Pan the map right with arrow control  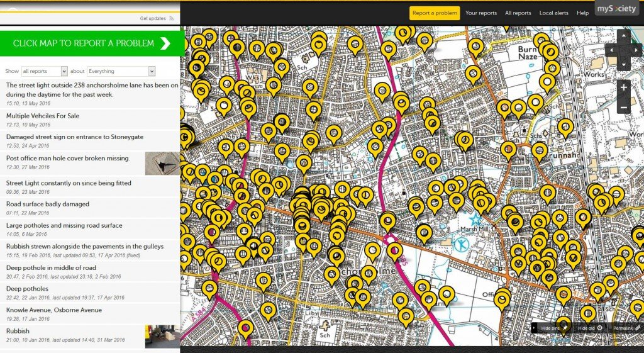pyautogui.click(x=635, y=51)
